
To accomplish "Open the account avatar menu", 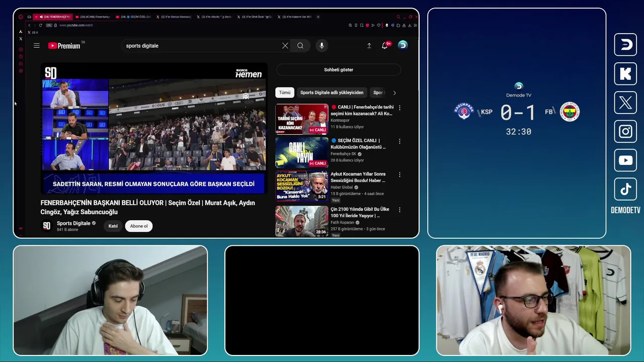I will (x=403, y=45).
